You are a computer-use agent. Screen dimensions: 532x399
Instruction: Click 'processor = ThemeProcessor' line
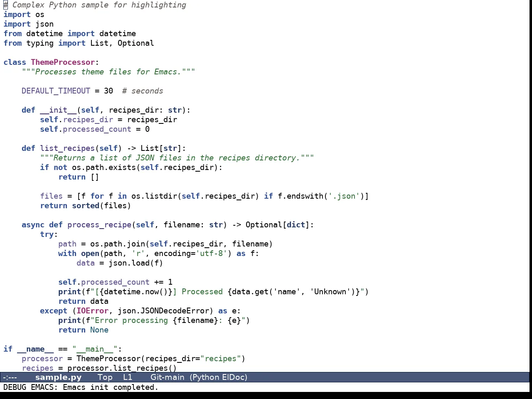133,359
